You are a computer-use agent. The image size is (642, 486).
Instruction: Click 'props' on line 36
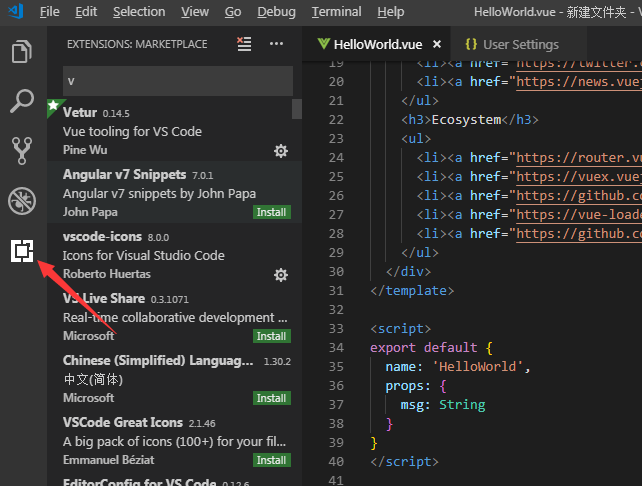coord(404,386)
